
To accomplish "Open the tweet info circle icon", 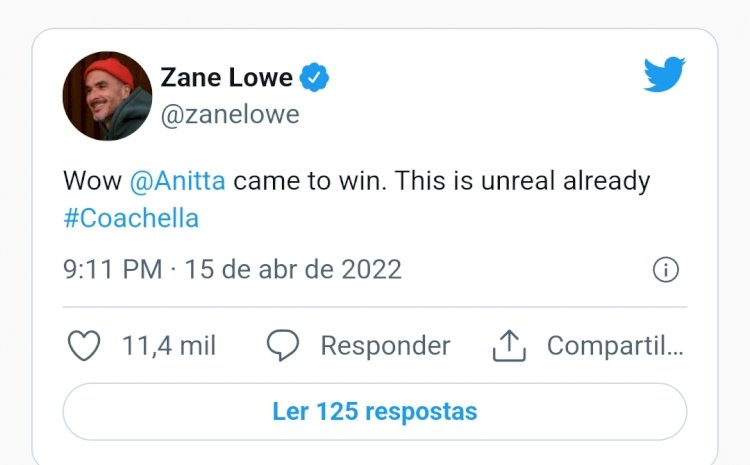I will click(665, 270).
